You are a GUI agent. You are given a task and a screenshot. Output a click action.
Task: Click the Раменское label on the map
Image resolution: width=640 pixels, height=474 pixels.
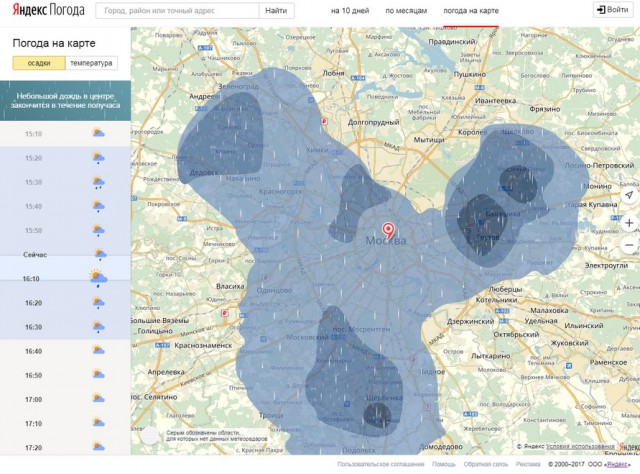(x=608, y=362)
